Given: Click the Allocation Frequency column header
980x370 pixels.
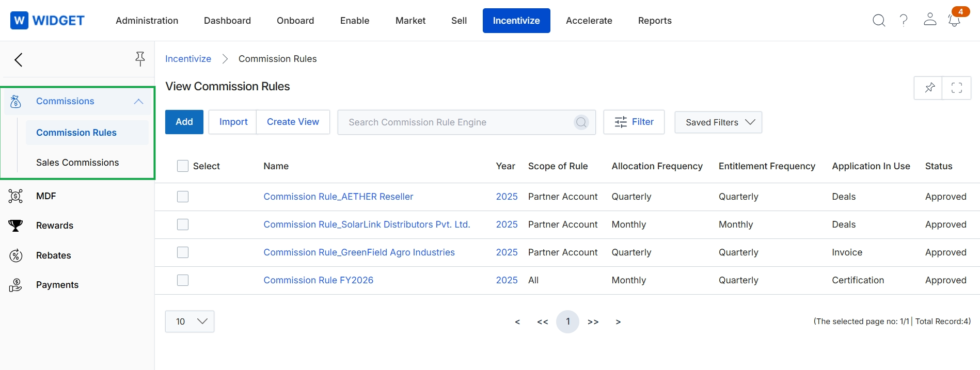Looking at the screenshot, I should [657, 166].
